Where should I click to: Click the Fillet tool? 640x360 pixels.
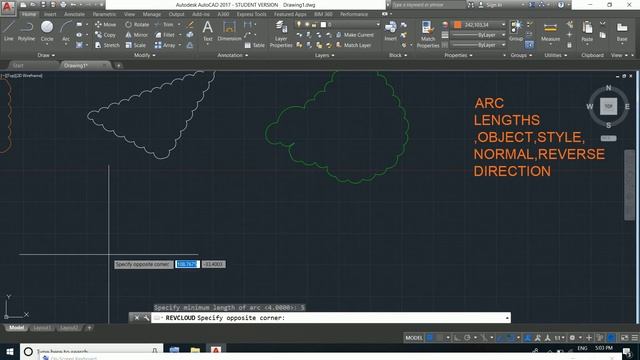[165, 35]
